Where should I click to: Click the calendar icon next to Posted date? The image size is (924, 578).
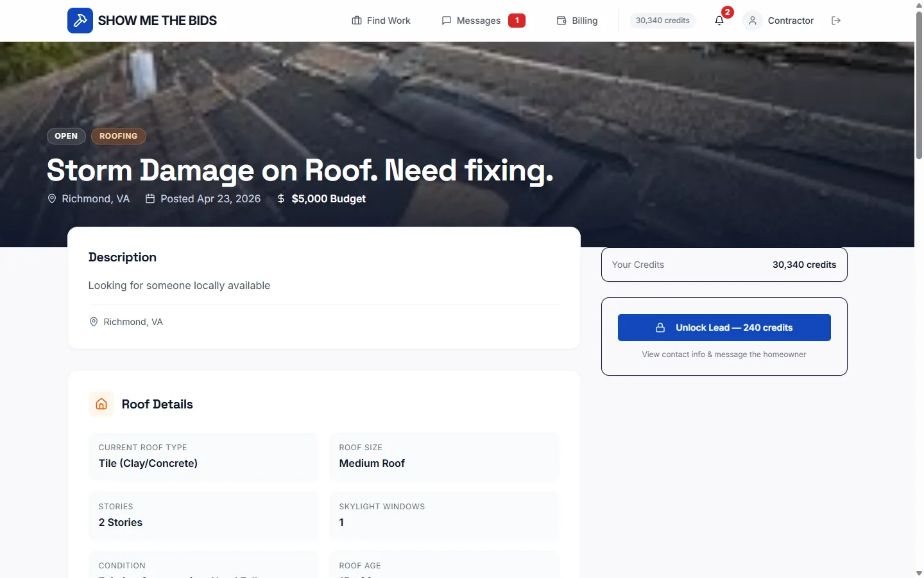[150, 199]
